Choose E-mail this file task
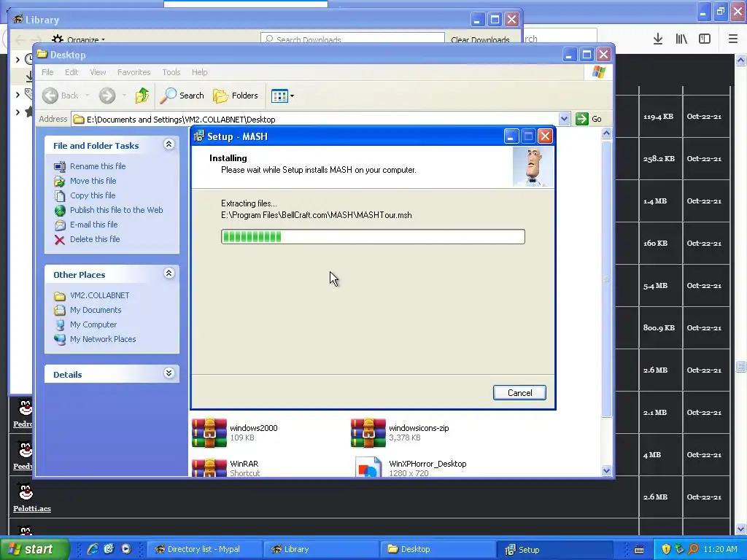 point(93,225)
